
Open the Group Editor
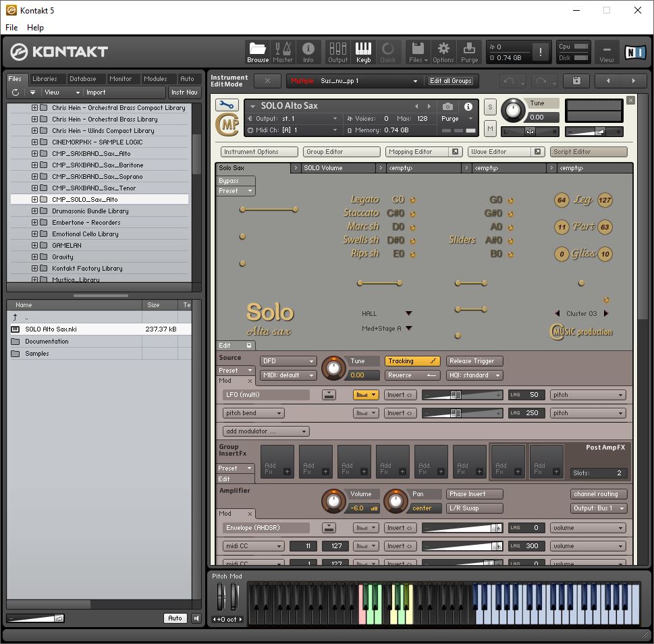point(342,152)
